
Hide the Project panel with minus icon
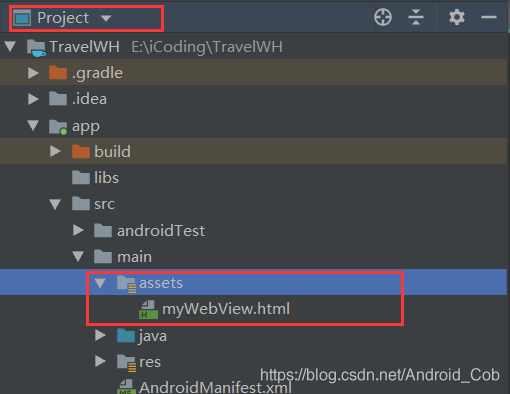pos(489,17)
